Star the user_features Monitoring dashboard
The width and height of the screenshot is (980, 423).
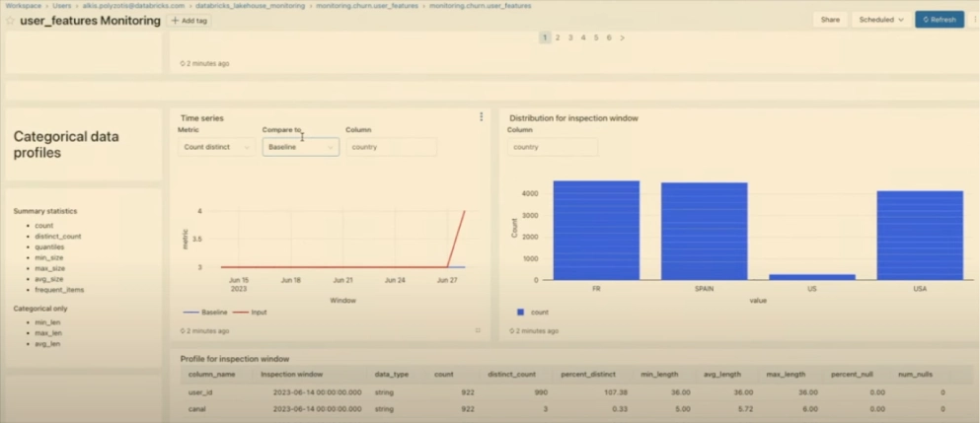[10, 21]
